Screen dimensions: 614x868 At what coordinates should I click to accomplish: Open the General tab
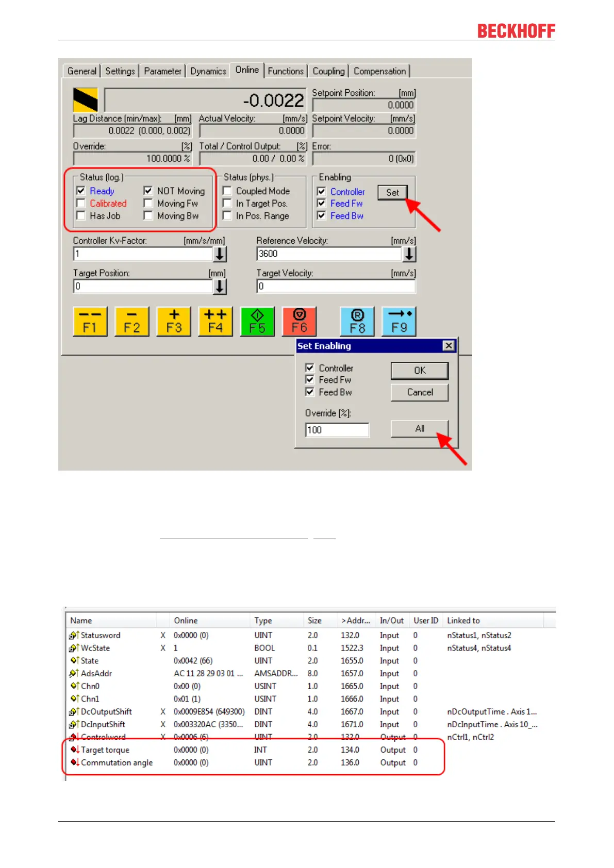82,71
